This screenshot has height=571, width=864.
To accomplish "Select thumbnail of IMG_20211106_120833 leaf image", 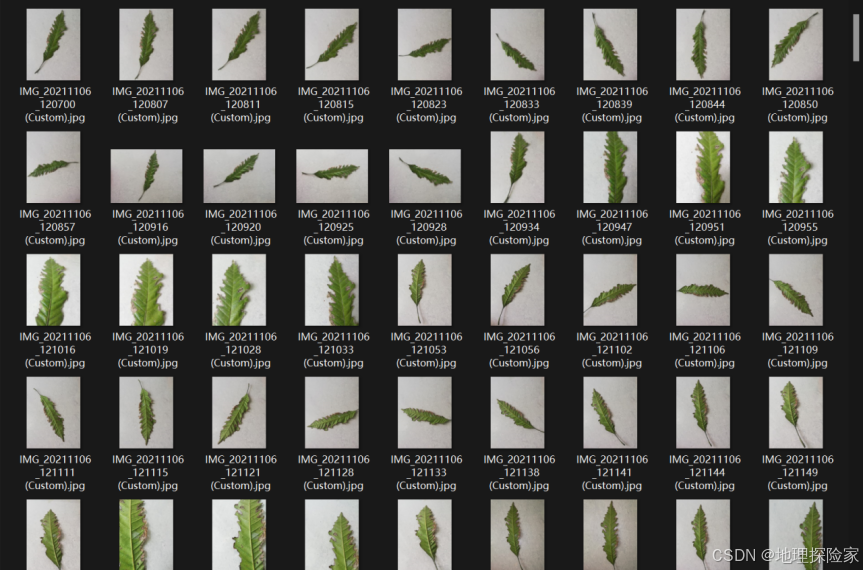I will [517, 45].
